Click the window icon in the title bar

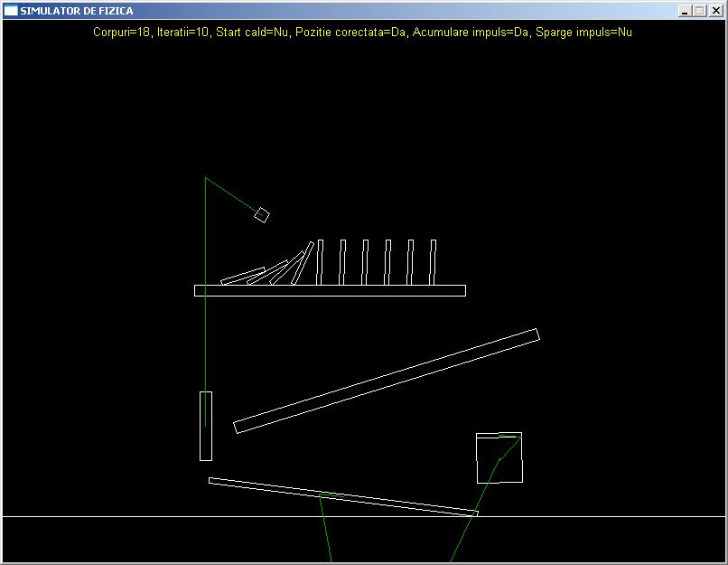10,10
